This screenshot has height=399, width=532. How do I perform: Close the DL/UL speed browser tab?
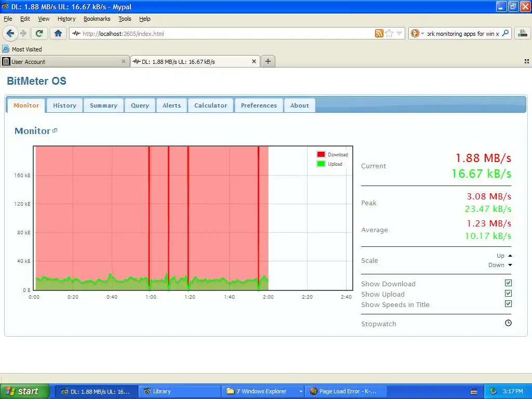pyautogui.click(x=254, y=61)
